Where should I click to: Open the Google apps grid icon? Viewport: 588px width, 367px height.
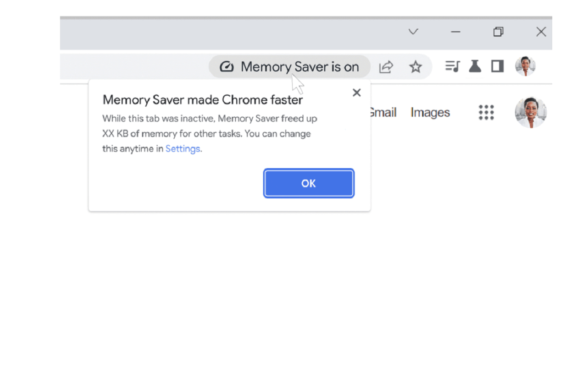486,112
